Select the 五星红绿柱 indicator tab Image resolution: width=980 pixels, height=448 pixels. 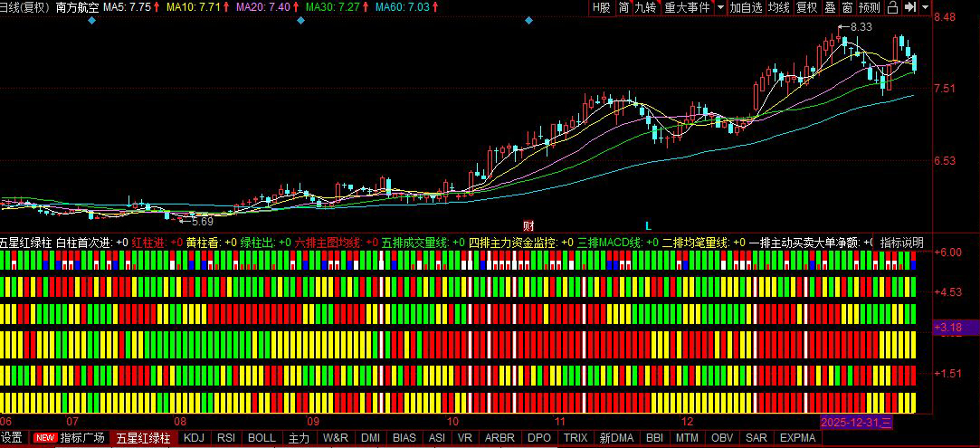[x=144, y=437]
